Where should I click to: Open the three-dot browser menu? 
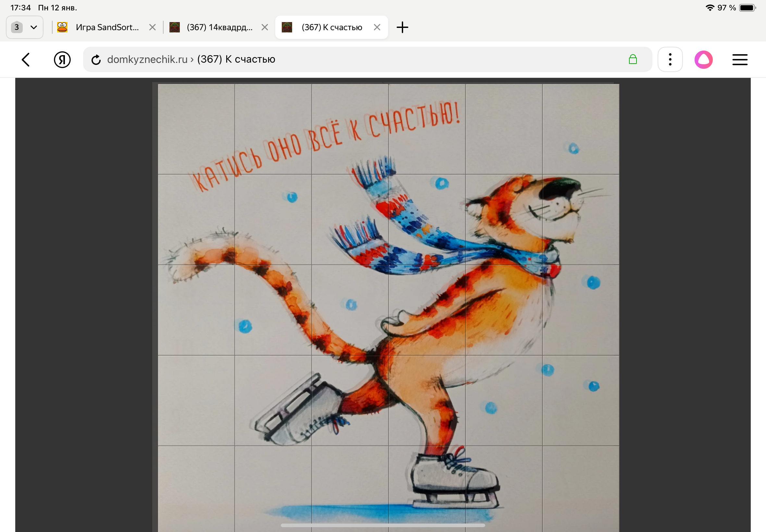point(670,59)
